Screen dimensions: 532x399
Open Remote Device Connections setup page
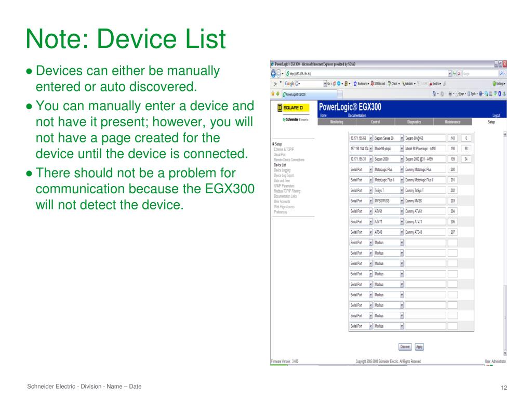click(289, 160)
